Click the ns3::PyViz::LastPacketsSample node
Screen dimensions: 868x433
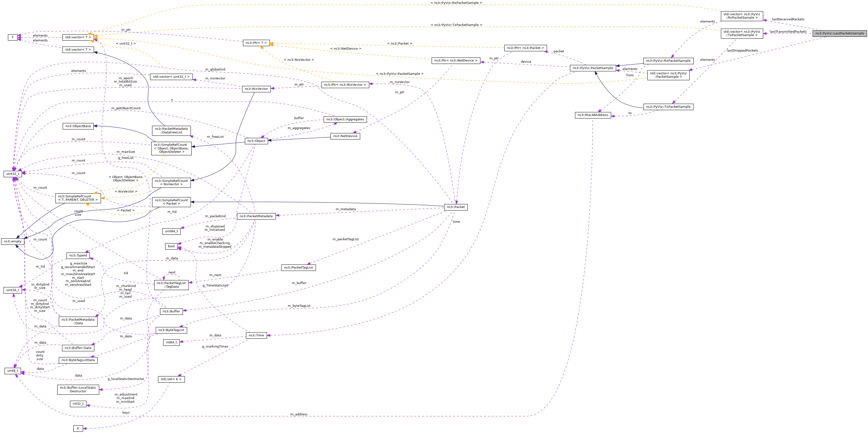point(839,33)
